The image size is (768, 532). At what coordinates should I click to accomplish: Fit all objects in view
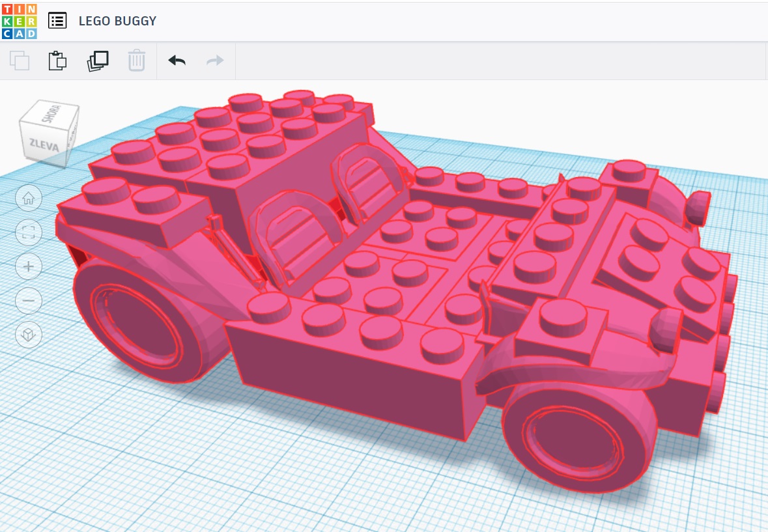click(x=29, y=232)
